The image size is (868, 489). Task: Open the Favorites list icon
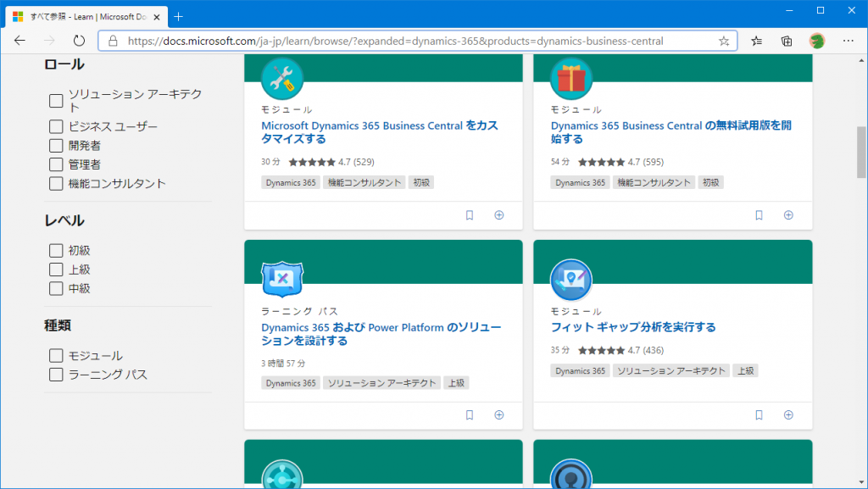pyautogui.click(x=756, y=41)
